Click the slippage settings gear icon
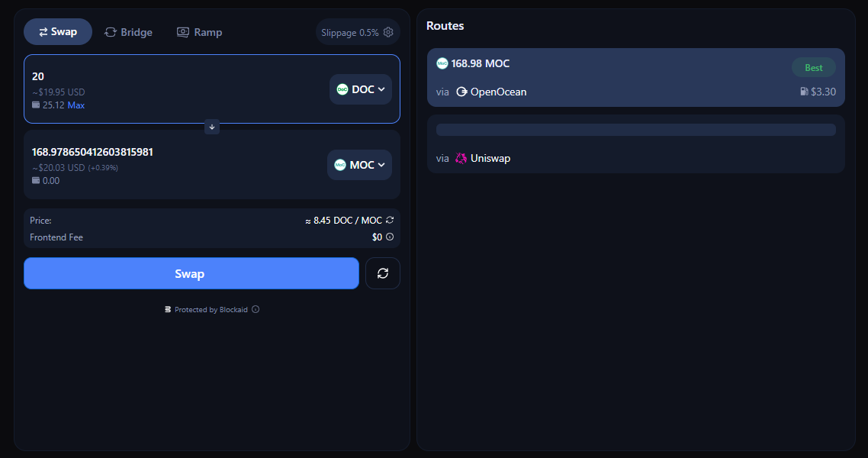Screen dimensions: 868x458 tap(388, 32)
